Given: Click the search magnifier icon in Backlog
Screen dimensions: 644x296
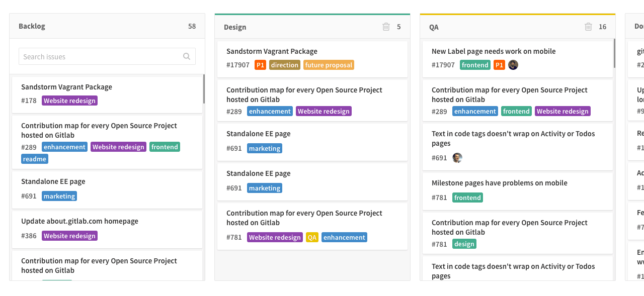Looking at the screenshot, I should pos(187,56).
